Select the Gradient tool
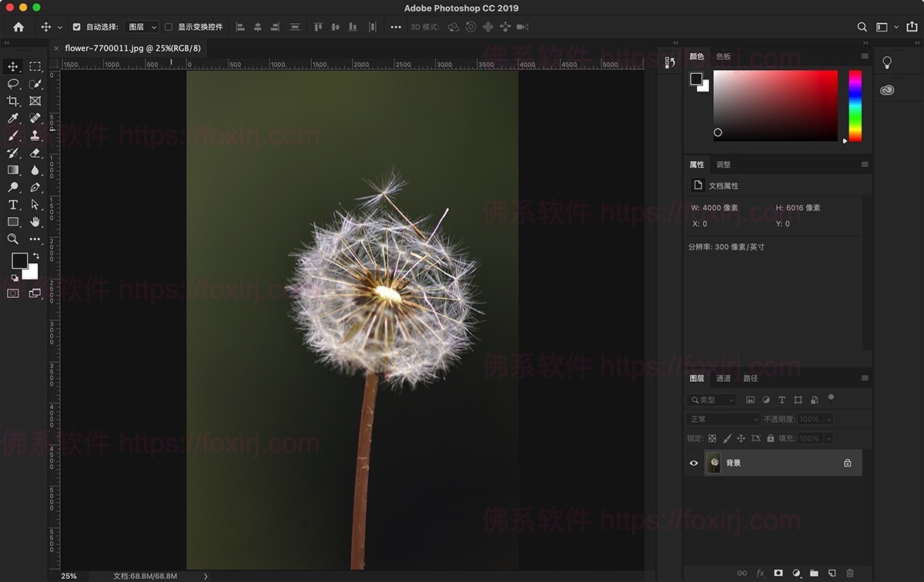The width and height of the screenshot is (924, 582). tap(13, 170)
